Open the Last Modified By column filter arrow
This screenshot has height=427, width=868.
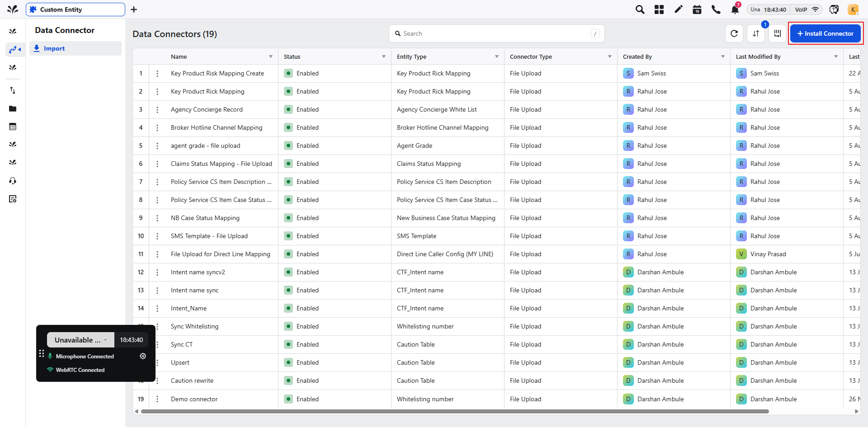pos(836,56)
